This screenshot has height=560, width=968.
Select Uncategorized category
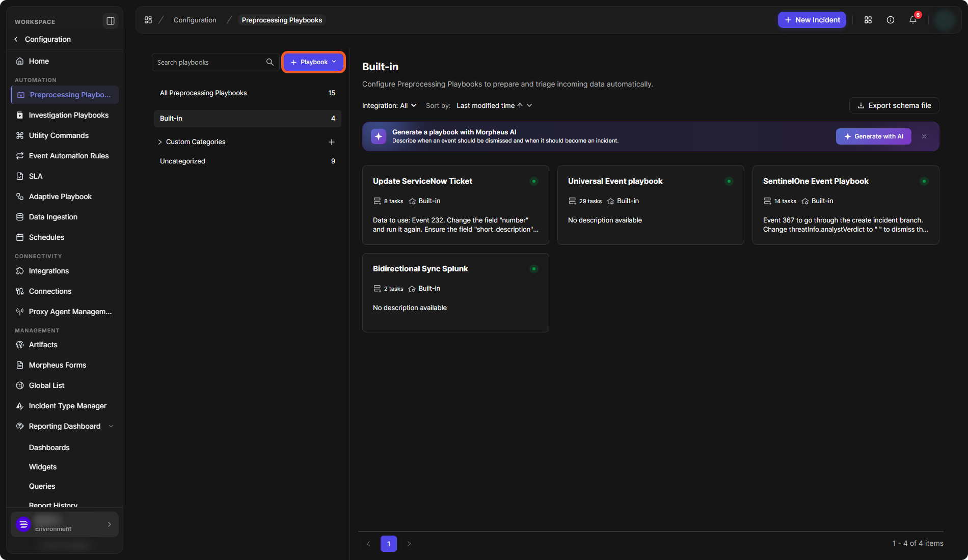(248, 161)
